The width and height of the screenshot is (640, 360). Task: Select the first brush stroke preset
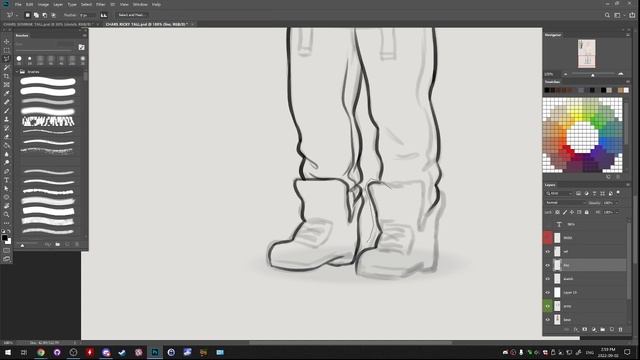[48, 81]
